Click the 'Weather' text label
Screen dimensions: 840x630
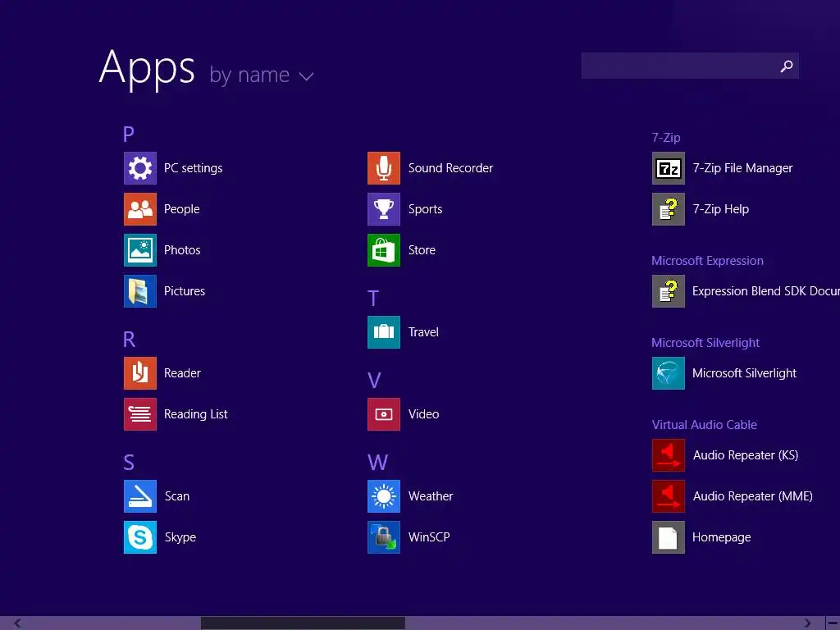431,496
